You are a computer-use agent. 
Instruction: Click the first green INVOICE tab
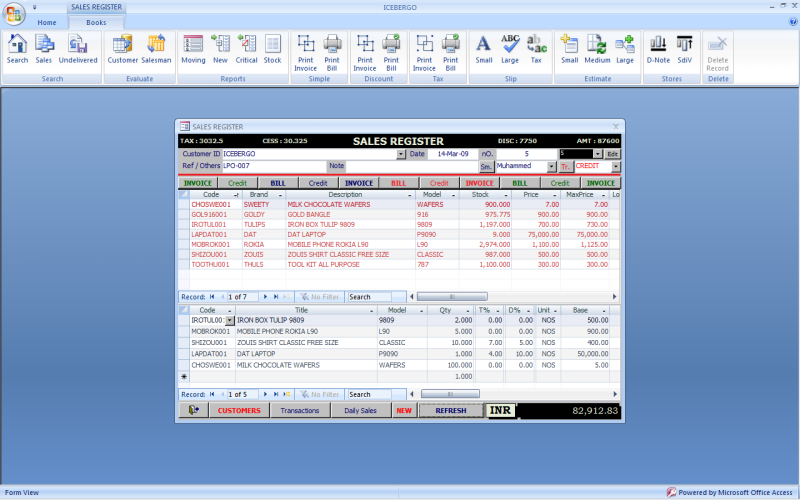pyautogui.click(x=197, y=183)
